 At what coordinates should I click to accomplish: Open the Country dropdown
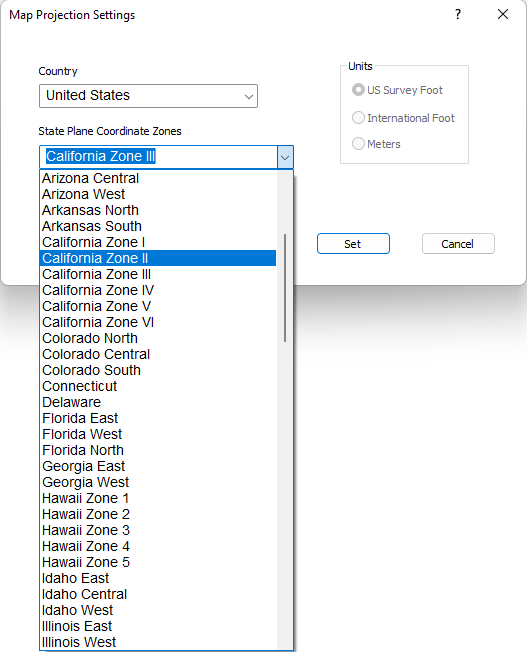point(148,96)
